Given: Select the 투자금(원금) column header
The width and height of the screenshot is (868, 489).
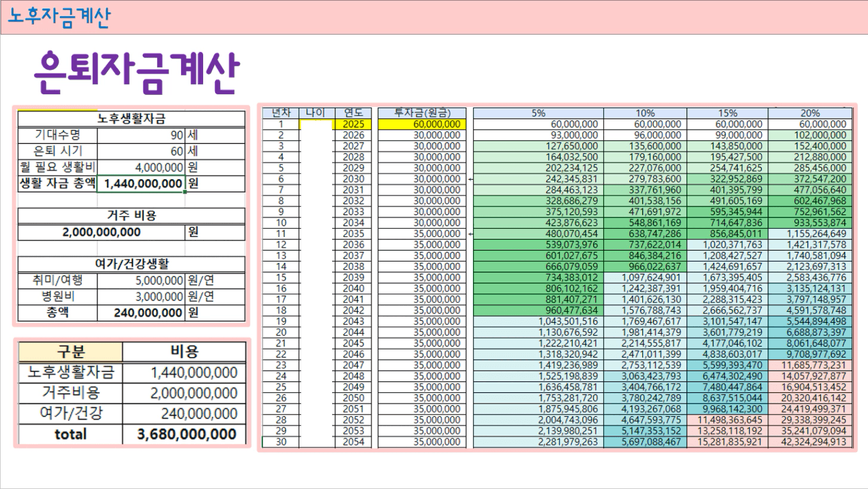Looking at the screenshot, I should [421, 113].
